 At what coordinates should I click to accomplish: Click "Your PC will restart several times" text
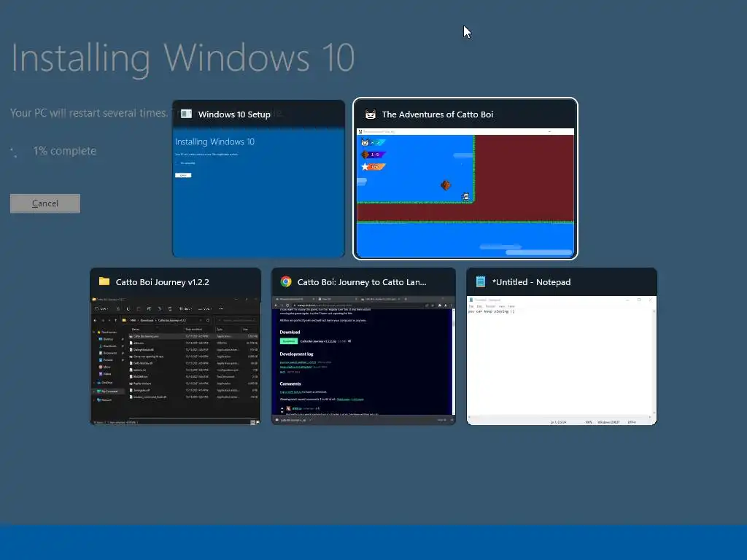pos(89,113)
